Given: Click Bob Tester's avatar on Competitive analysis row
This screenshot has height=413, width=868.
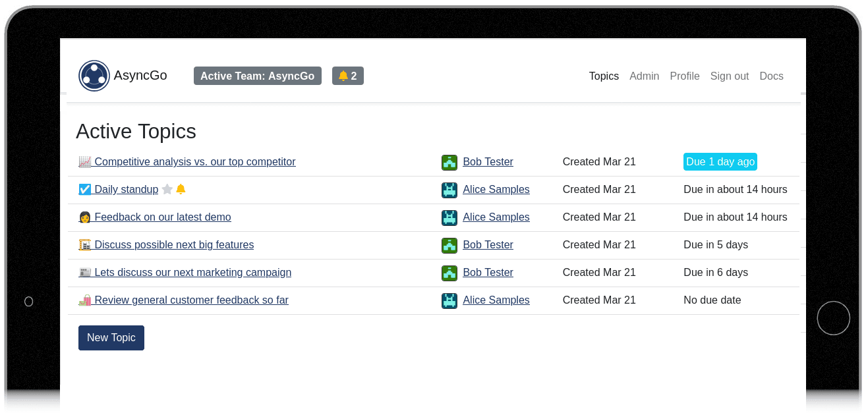Looking at the screenshot, I should click(x=449, y=162).
